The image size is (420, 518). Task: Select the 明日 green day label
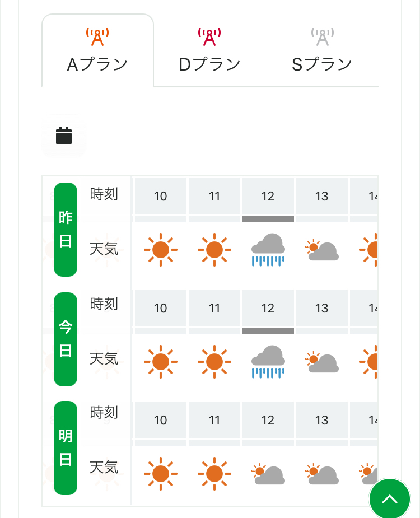tap(66, 448)
